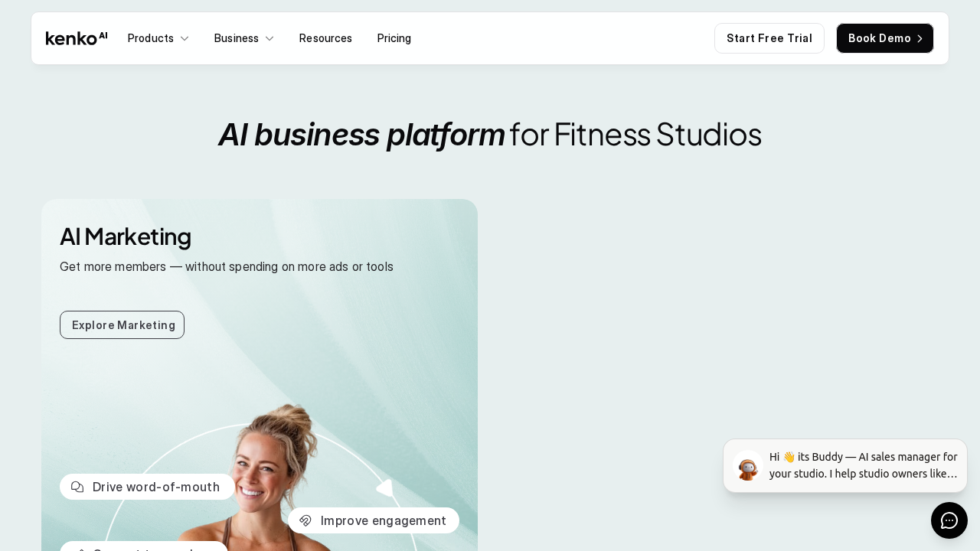Click the AI Marketing heading
Screen dimensions: 980x551
point(126,236)
